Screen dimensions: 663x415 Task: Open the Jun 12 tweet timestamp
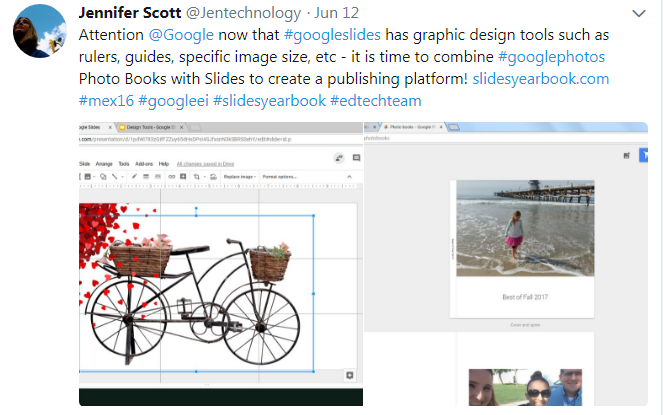click(337, 13)
